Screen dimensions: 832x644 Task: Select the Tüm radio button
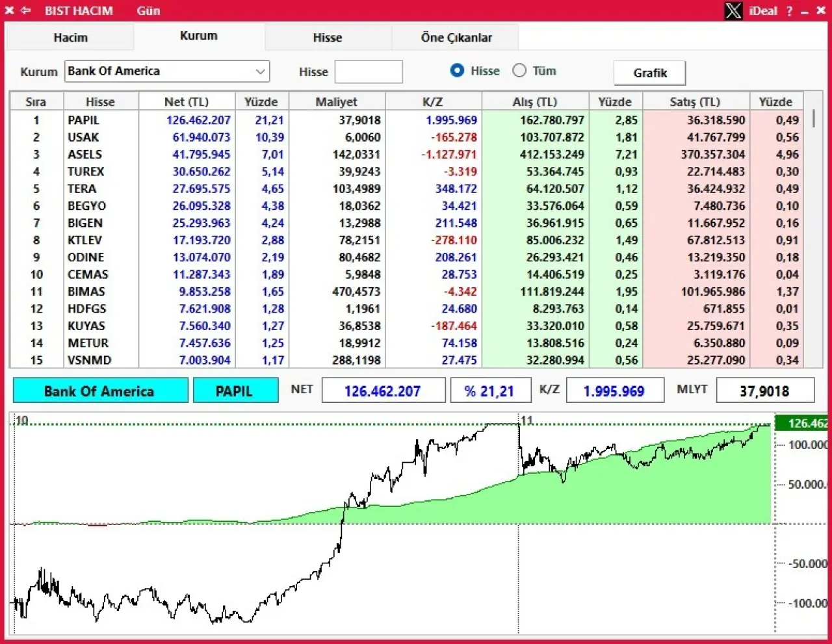click(519, 71)
